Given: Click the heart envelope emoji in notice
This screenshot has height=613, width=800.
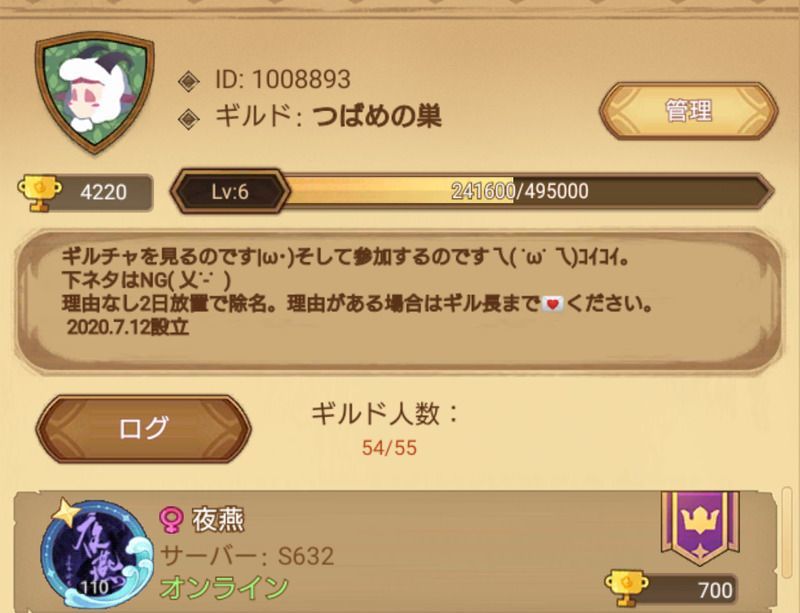Looking at the screenshot, I should coord(553,305).
